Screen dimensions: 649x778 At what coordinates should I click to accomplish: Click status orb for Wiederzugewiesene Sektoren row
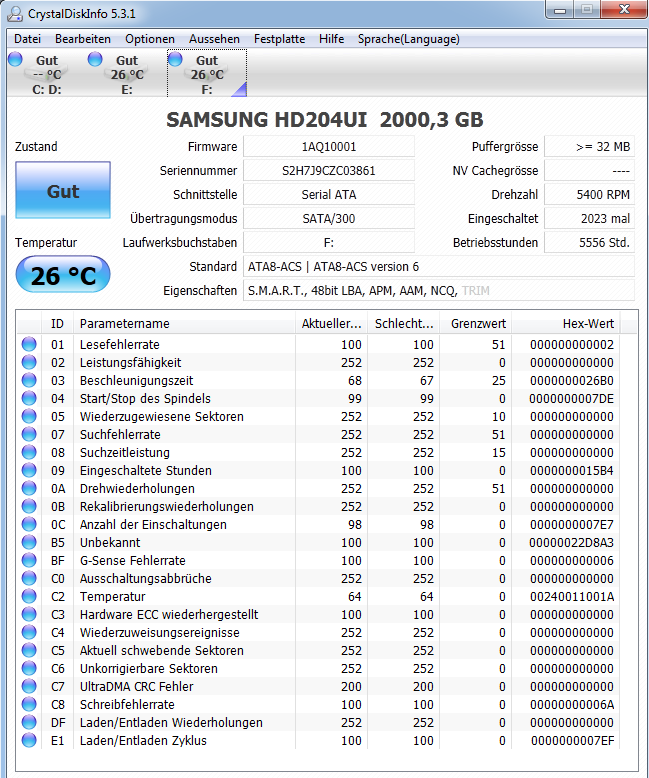[x=29, y=416]
